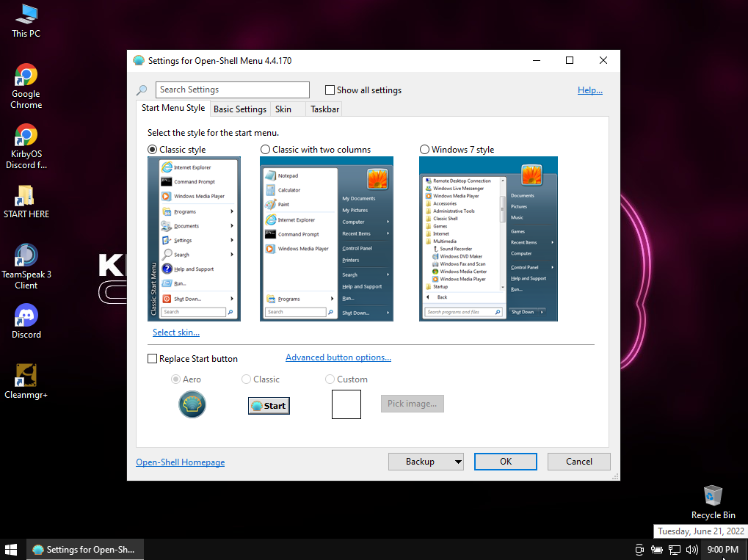Toggle Replace Start button checkbox
This screenshot has height=560, width=748.
click(152, 359)
